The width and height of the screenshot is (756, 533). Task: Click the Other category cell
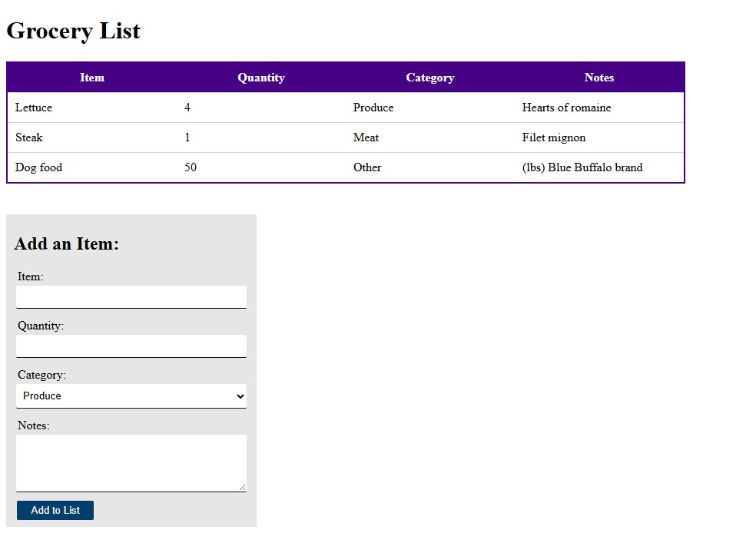tap(430, 167)
